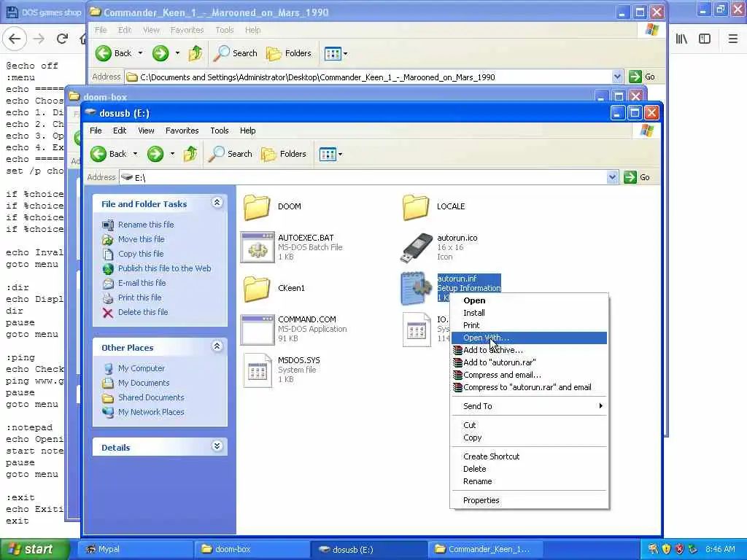Image resolution: width=747 pixels, height=560 pixels.
Task: Open My Network Places link
Action: (151, 413)
